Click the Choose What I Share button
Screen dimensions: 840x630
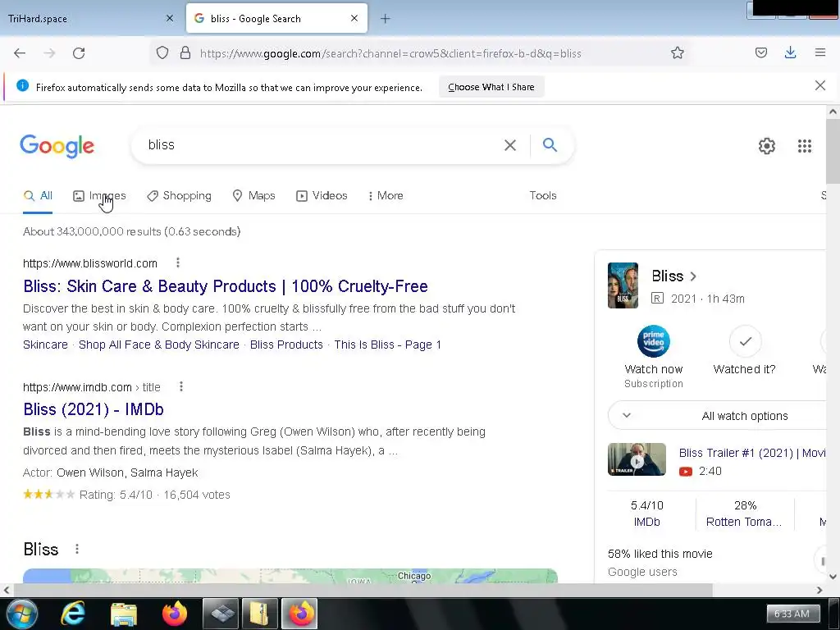click(491, 87)
